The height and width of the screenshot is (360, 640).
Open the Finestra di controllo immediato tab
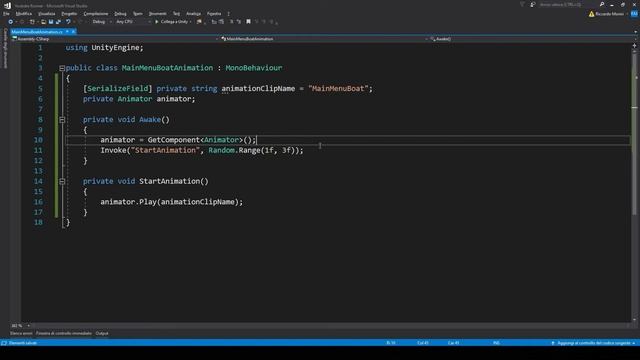[x=64, y=333]
